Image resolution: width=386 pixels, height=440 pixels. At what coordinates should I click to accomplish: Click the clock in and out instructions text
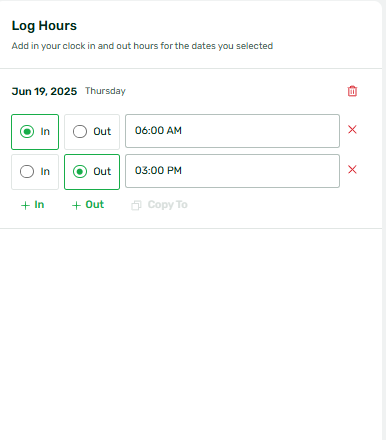[142, 46]
